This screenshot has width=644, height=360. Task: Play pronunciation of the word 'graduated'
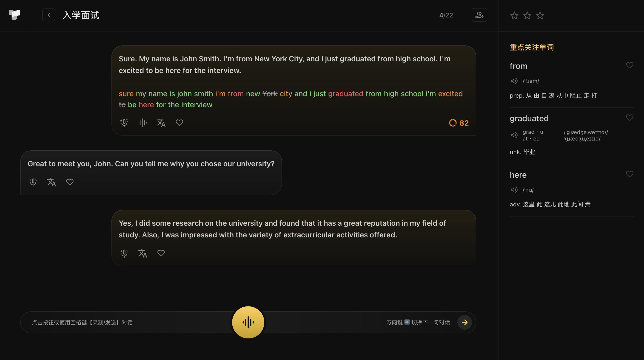click(514, 135)
